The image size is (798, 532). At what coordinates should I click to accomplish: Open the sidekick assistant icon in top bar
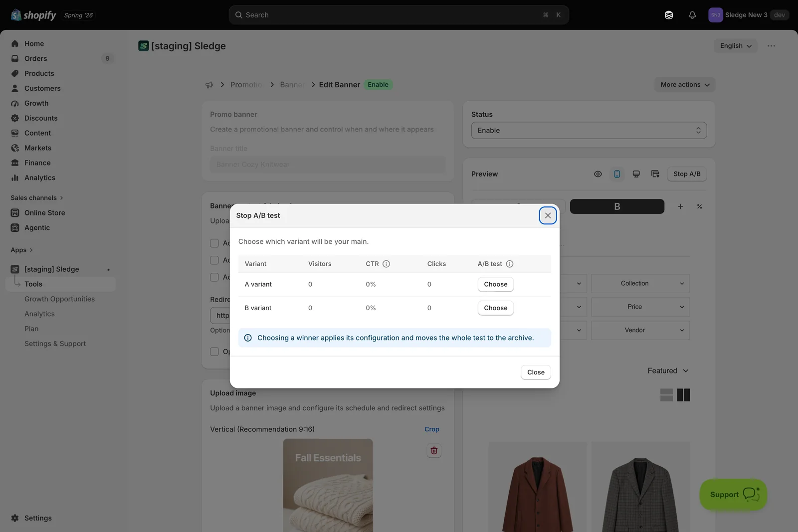tap(669, 15)
